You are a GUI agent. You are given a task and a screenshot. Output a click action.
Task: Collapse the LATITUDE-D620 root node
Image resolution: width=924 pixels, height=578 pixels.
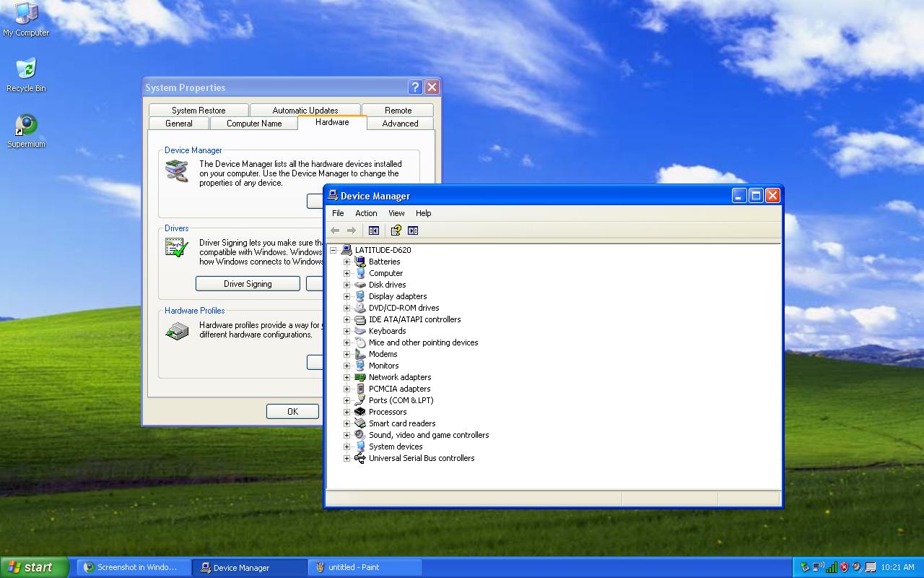[333, 250]
